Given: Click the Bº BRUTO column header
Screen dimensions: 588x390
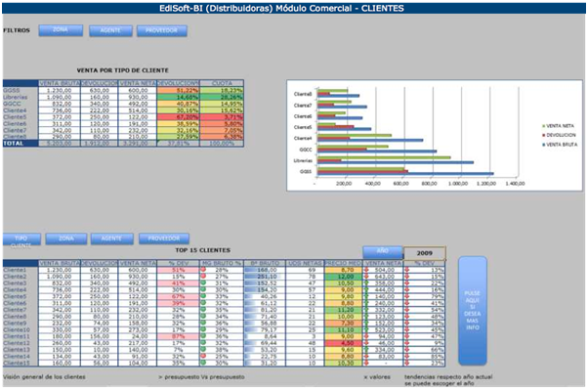Looking at the screenshot, I should coord(265,264).
